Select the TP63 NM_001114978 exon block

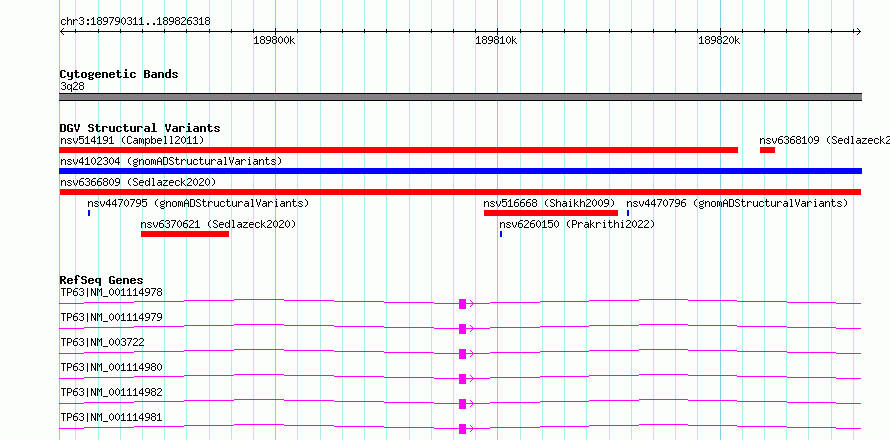(x=463, y=304)
